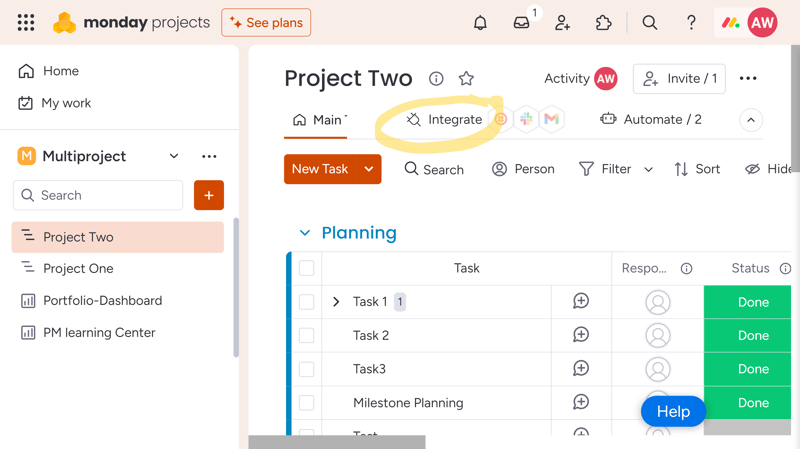Click the Gmail integration icon
800x449 pixels.
552,119
